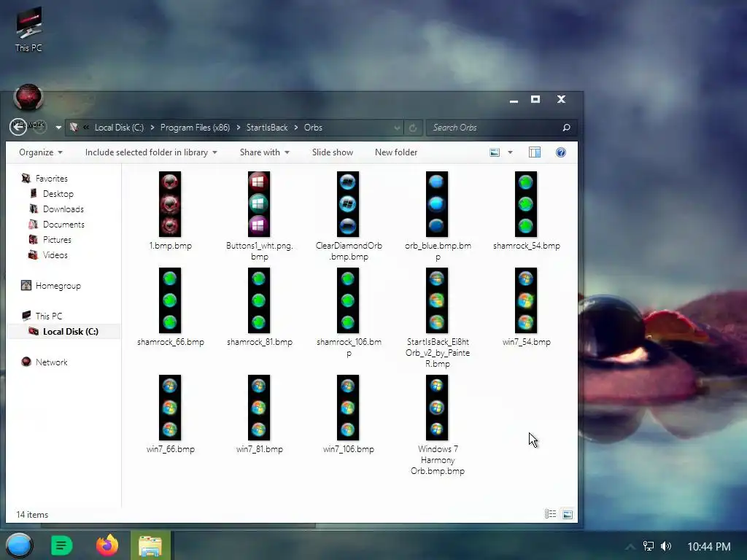Select the shamrock_54.bmp file icon

[x=526, y=204]
